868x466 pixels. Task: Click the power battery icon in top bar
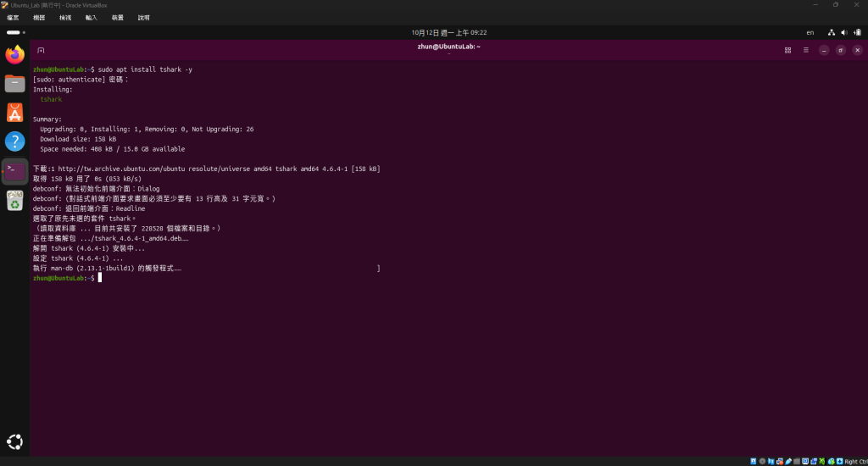point(857,33)
